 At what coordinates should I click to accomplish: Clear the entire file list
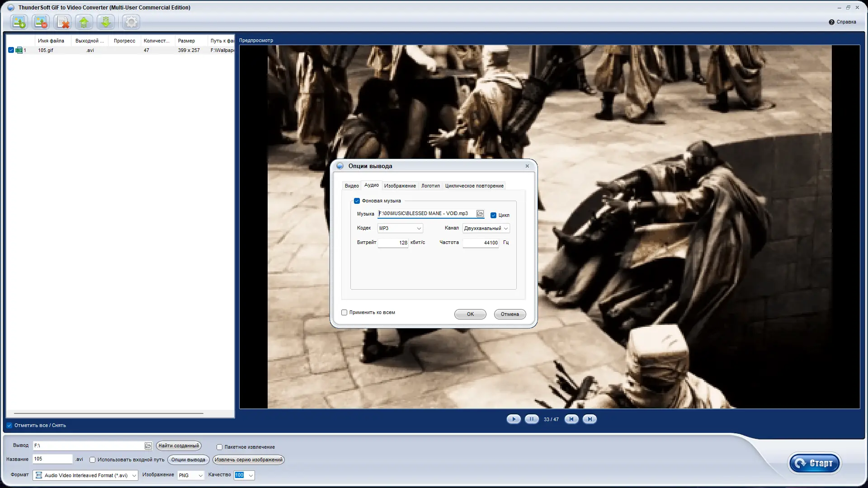click(62, 22)
